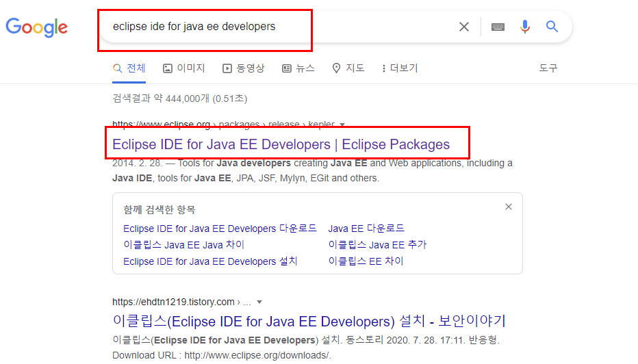This screenshot has width=638, height=364.
Task: Click the '검색결과 약 444,000개' stats text
Action: pyautogui.click(x=180, y=99)
